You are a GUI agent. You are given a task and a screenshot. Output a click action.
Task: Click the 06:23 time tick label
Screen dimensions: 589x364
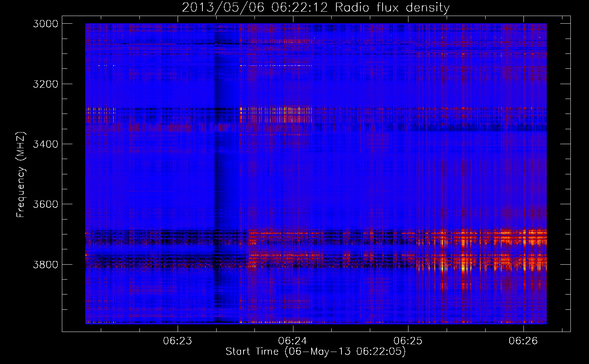click(178, 341)
